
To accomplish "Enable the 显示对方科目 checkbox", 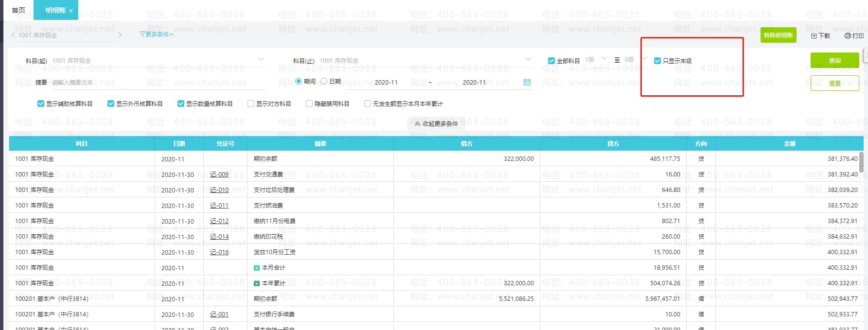I will [251, 104].
